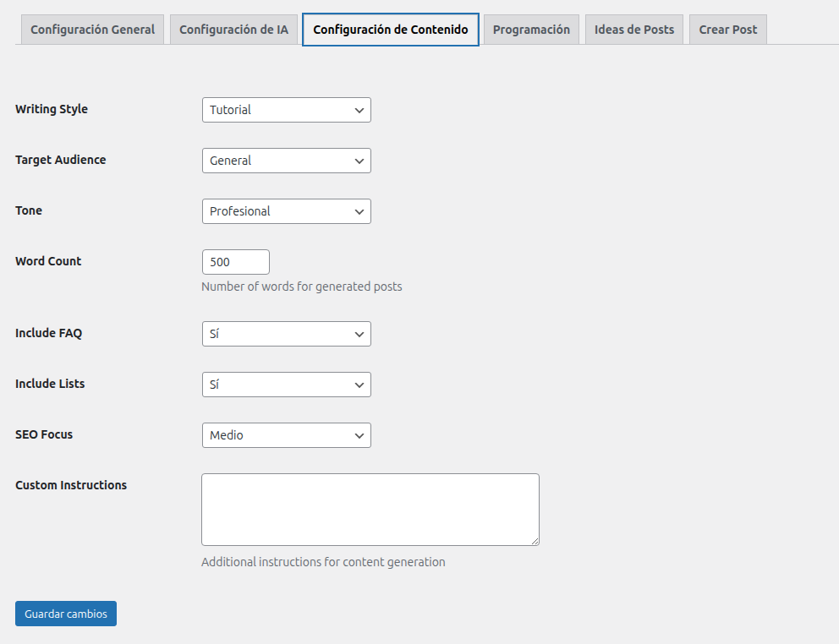
Task: Click the Custom Instructions field label
Action: click(71, 485)
